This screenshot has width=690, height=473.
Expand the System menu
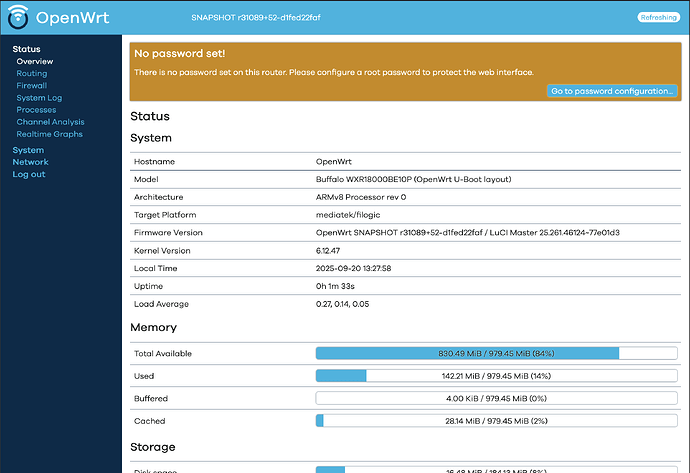tap(28, 150)
